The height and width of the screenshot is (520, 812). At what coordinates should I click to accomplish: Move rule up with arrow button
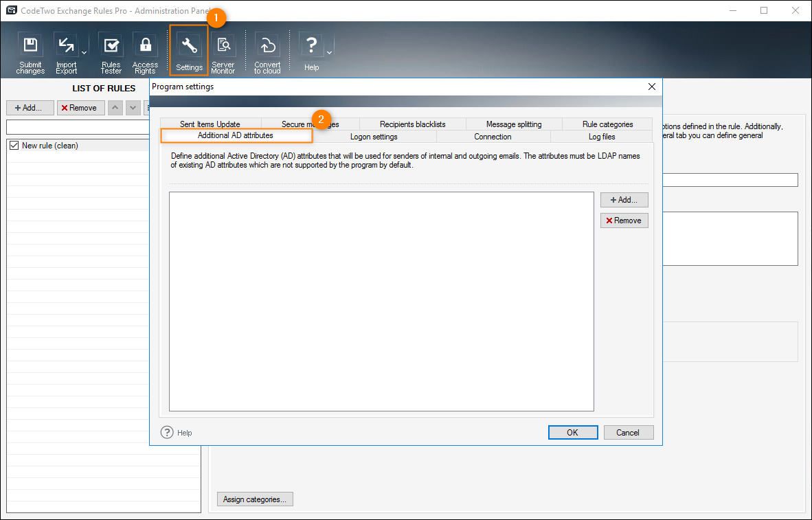pyautogui.click(x=115, y=108)
